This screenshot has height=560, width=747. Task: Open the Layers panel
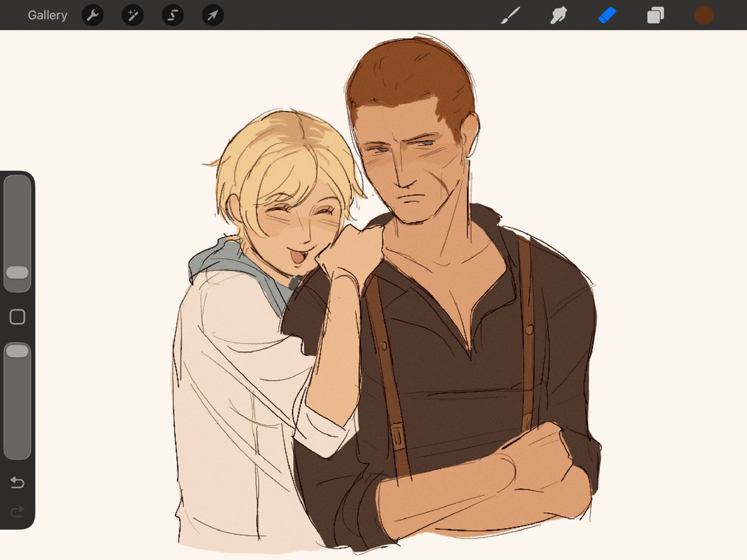655,16
